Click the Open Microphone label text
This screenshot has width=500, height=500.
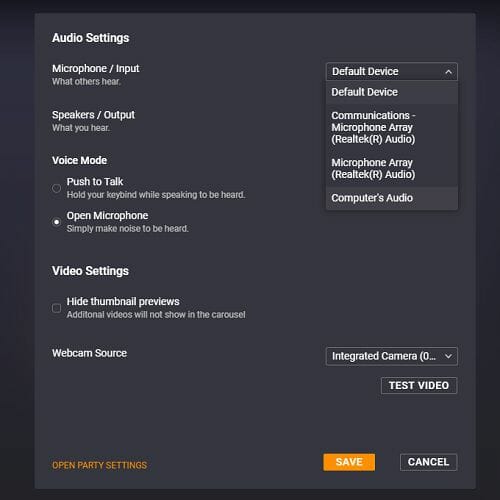tap(107, 216)
